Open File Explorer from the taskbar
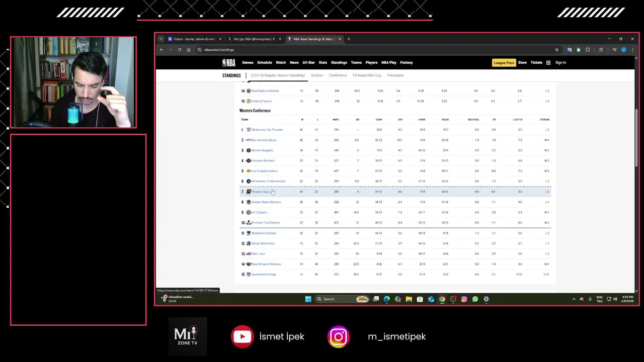 [x=409, y=299]
